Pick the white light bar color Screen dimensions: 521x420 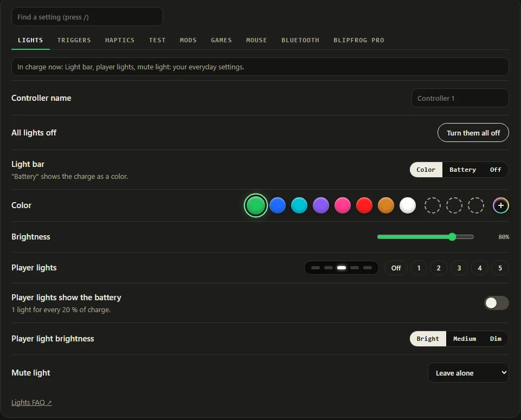407,205
